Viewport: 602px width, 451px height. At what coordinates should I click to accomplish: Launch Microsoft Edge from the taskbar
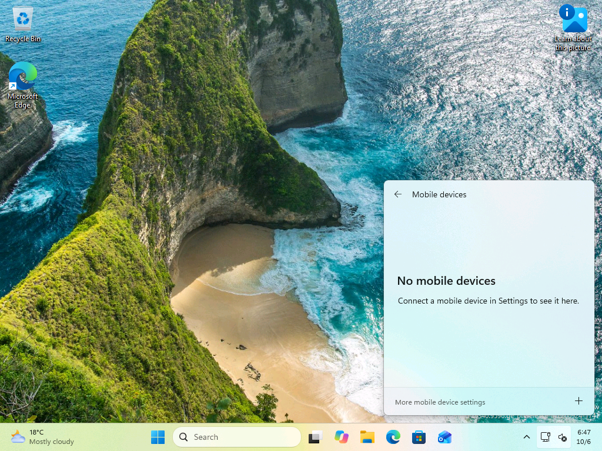[393, 437]
